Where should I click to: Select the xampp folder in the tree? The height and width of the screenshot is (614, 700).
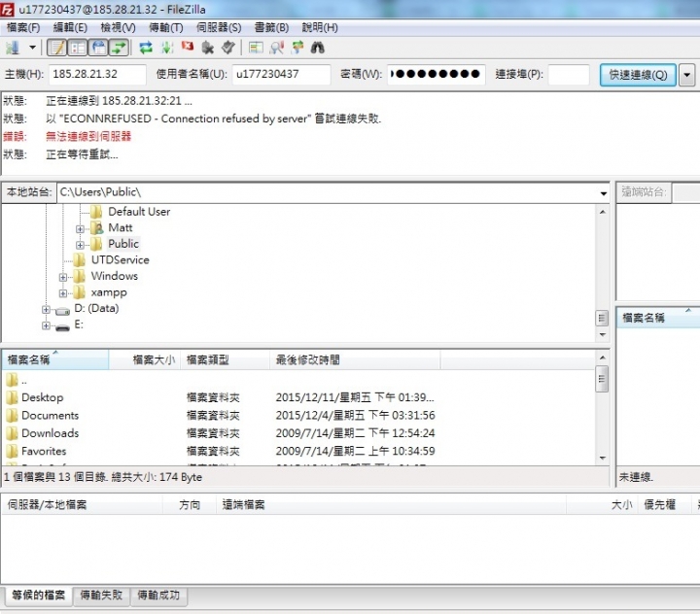pyautogui.click(x=109, y=292)
